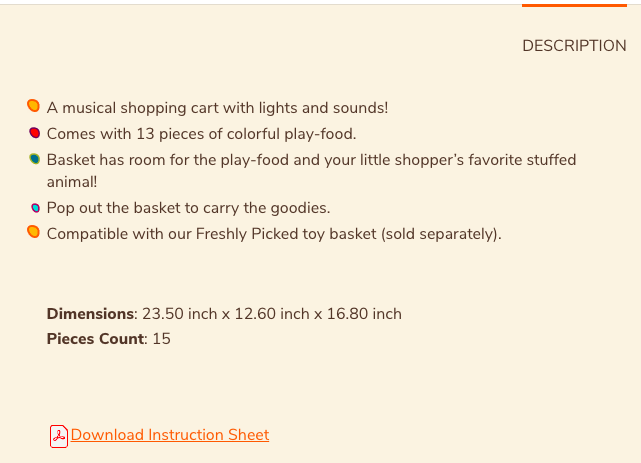Click the 23.50 inch dimensions value
This screenshot has height=463, width=641.
(x=272, y=314)
